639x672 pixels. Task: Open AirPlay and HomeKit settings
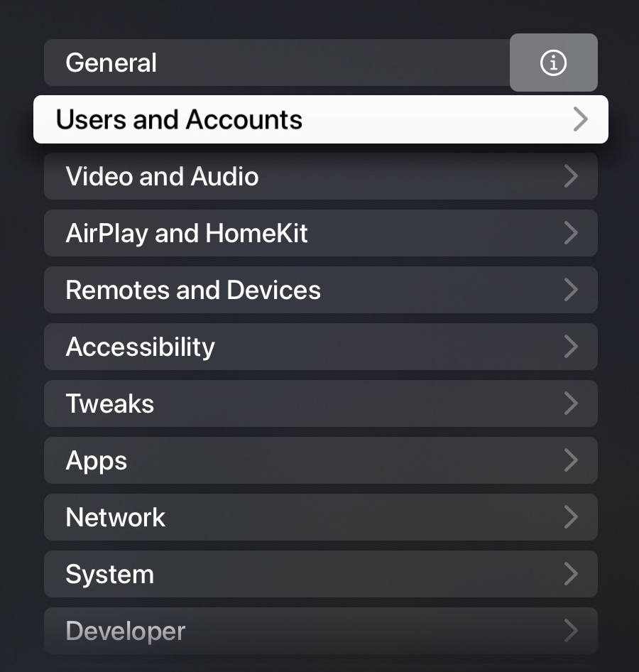coord(321,233)
